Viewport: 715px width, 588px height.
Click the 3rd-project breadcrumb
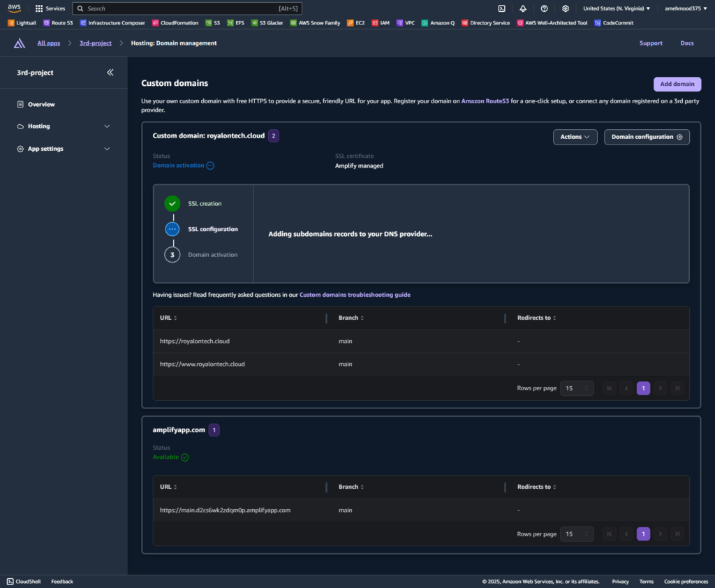point(95,43)
